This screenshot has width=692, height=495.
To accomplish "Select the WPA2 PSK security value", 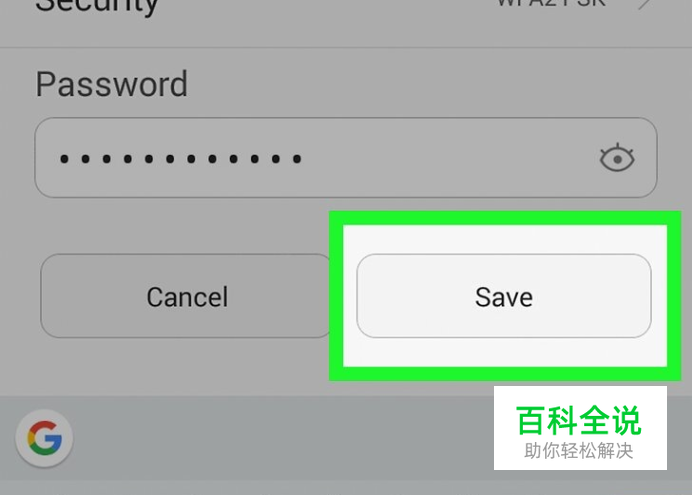I will point(551,4).
